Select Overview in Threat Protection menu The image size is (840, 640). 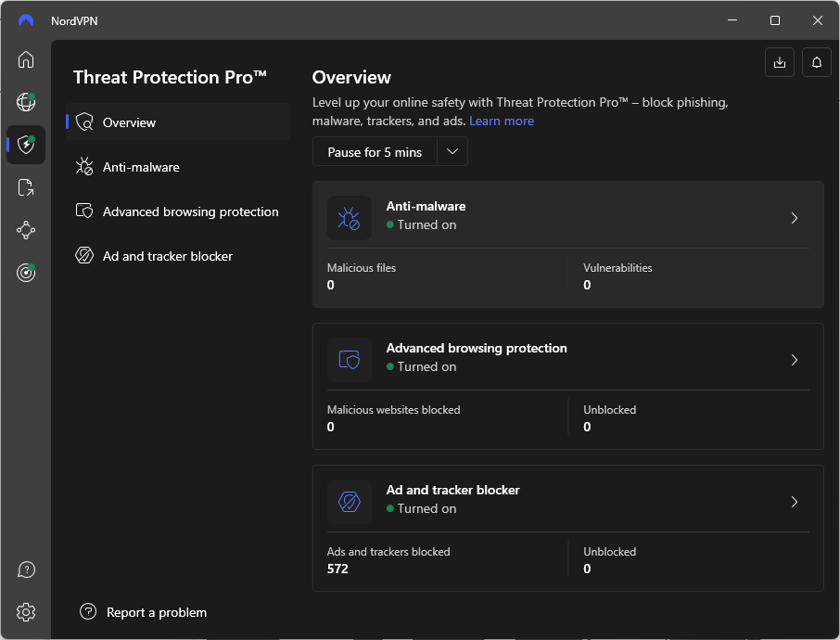pyautogui.click(x=178, y=122)
